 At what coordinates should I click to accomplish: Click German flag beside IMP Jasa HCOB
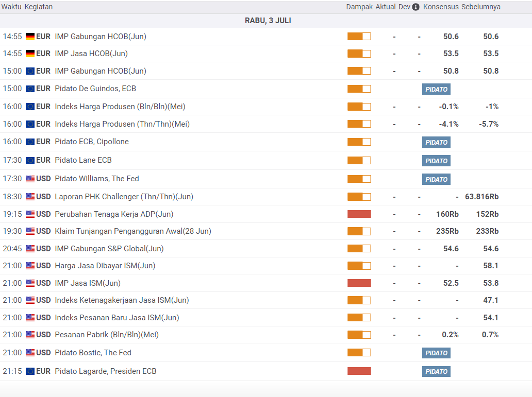pyautogui.click(x=30, y=54)
